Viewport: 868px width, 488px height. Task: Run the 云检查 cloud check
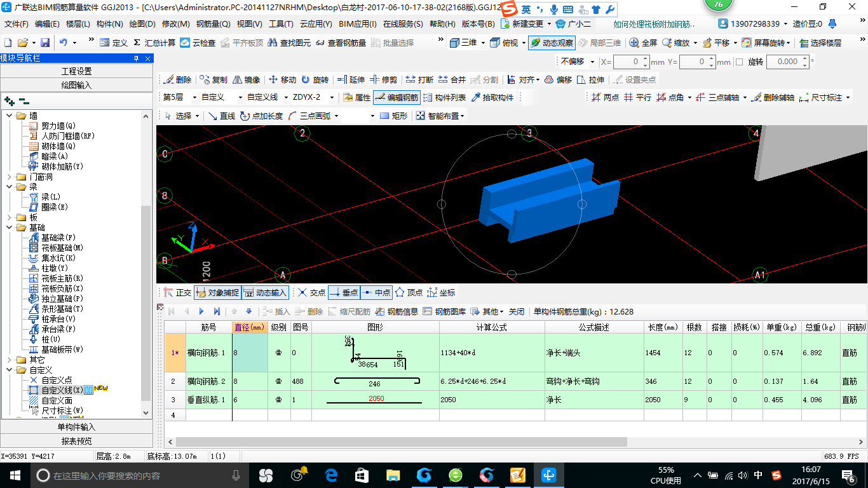[x=198, y=43]
